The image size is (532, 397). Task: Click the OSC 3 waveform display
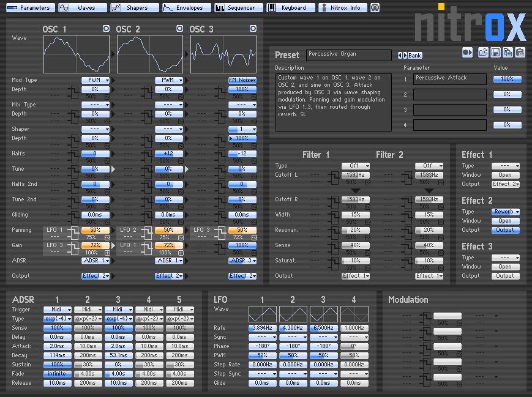223,54
